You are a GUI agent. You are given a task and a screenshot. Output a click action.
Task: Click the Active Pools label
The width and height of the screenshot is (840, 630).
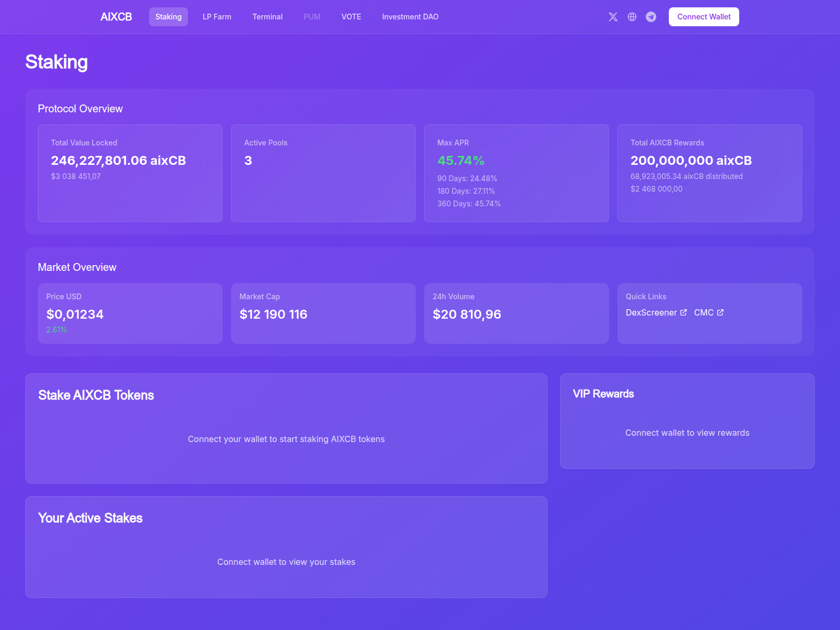coord(266,143)
